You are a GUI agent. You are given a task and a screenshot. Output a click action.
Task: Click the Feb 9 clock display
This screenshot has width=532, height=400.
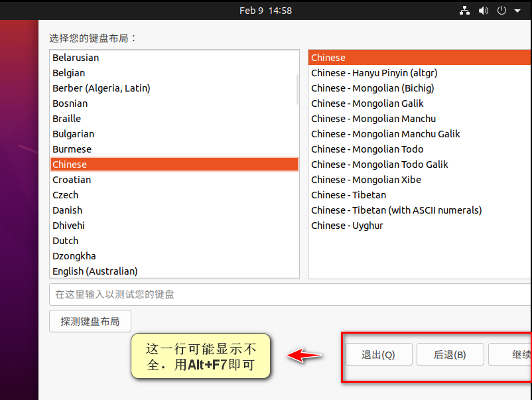pos(265,10)
